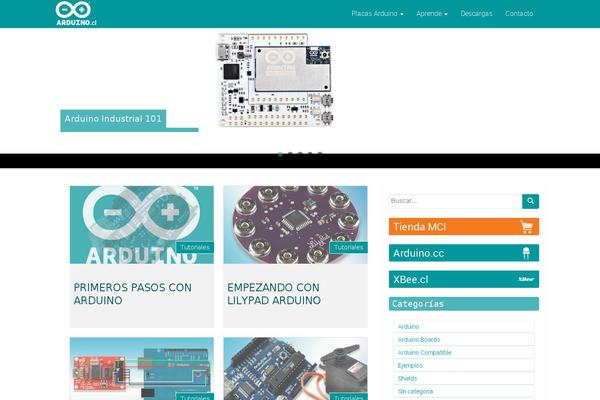
Task: Open the Empezando con Lilypad Arduino article title
Action: [x=274, y=294]
